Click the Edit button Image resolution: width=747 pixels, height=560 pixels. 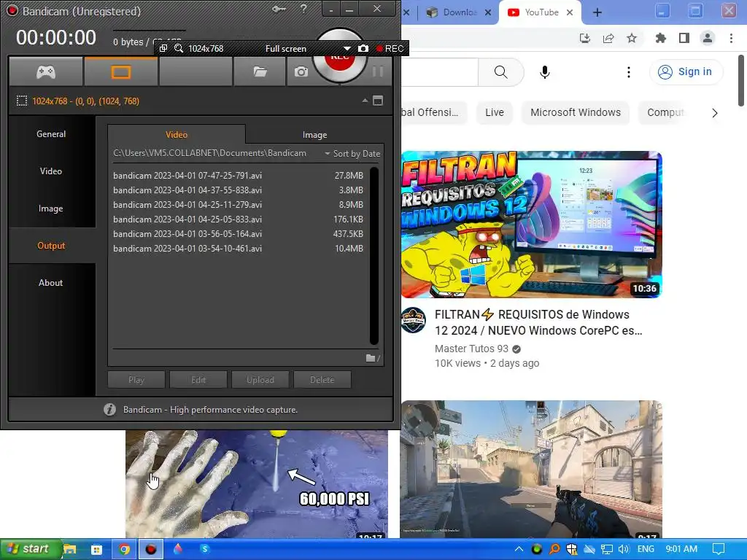pos(198,379)
